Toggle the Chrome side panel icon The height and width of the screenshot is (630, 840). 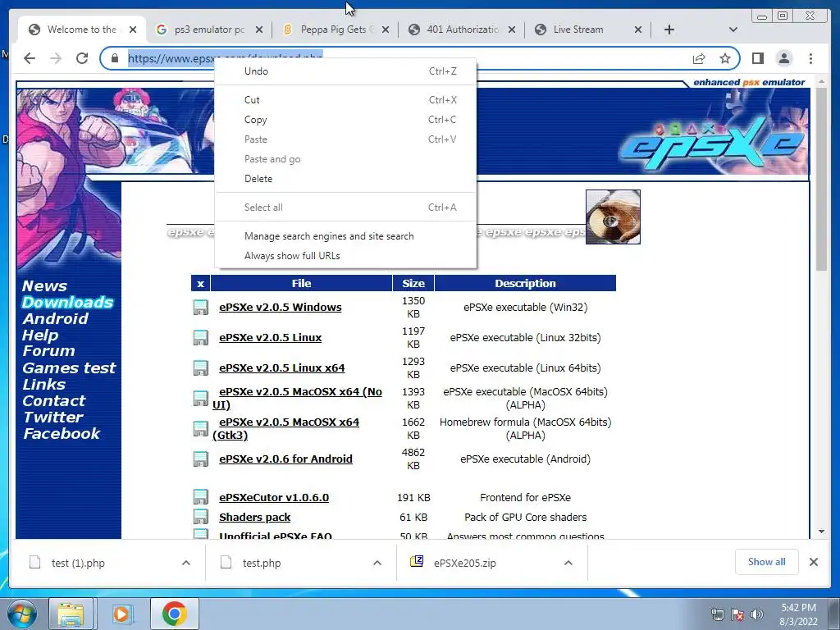(757, 58)
